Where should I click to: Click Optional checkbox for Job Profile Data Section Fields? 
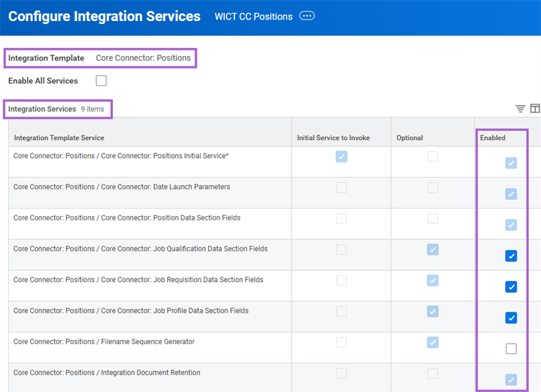433,312
